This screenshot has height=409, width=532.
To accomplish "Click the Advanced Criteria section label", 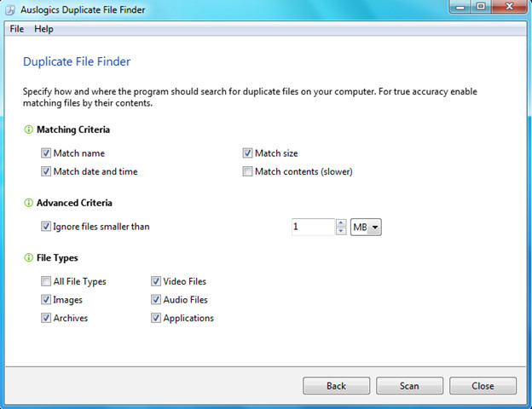I will [x=74, y=203].
